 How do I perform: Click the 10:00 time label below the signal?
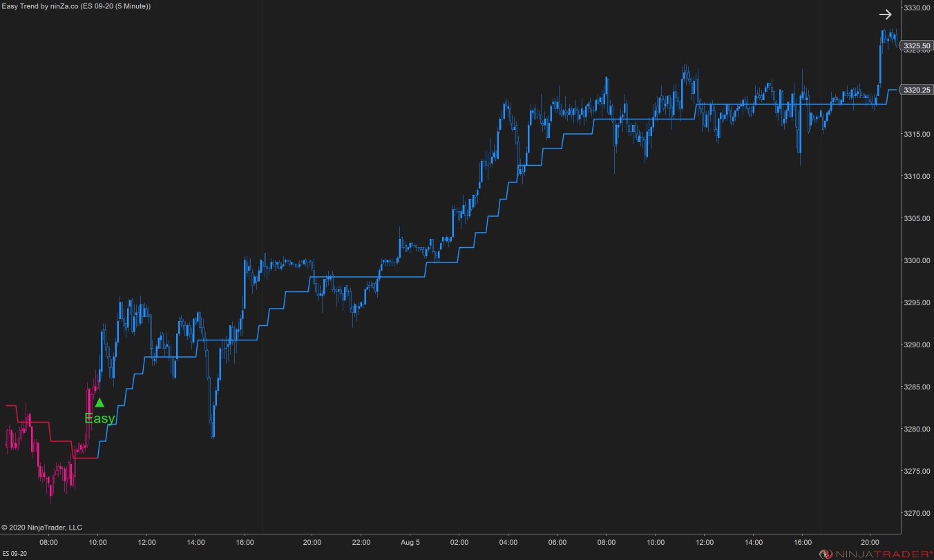coord(97,543)
